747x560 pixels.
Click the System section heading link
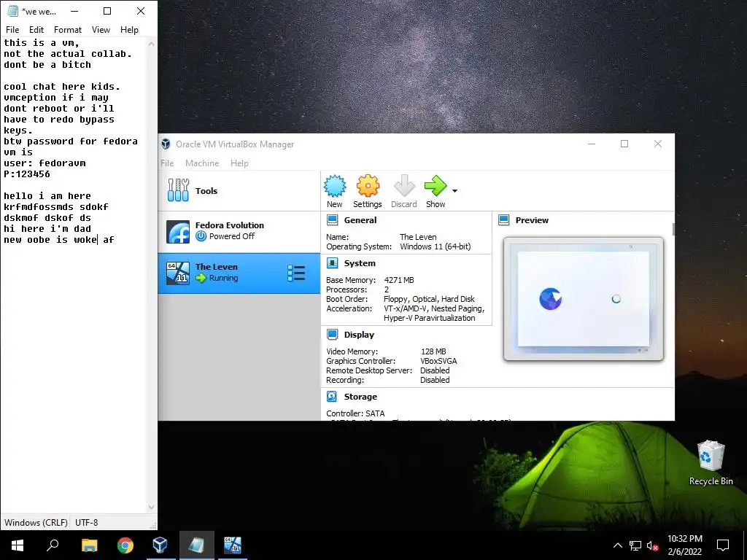[360, 262]
